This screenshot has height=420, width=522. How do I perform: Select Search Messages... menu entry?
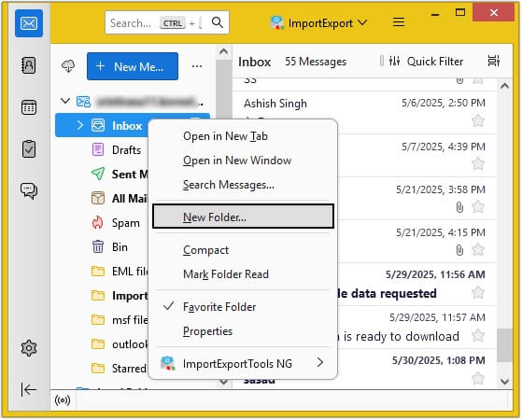pos(243,185)
